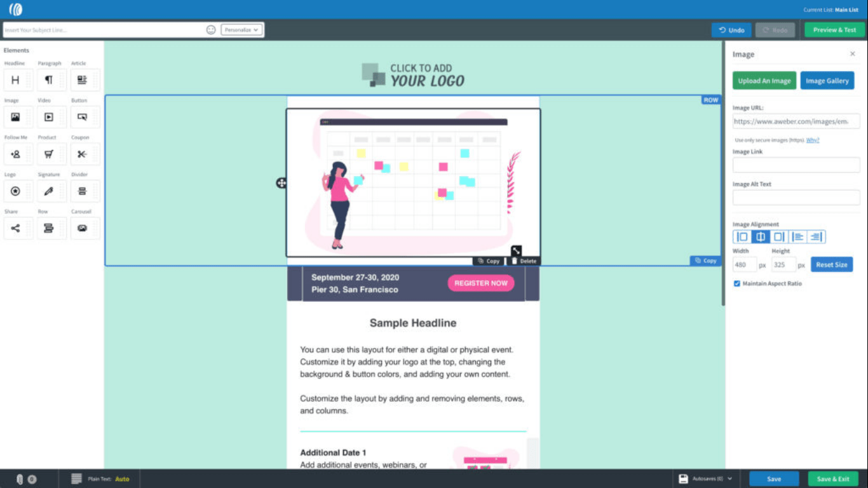Click the AWeber logo in header

pyautogui.click(x=16, y=10)
